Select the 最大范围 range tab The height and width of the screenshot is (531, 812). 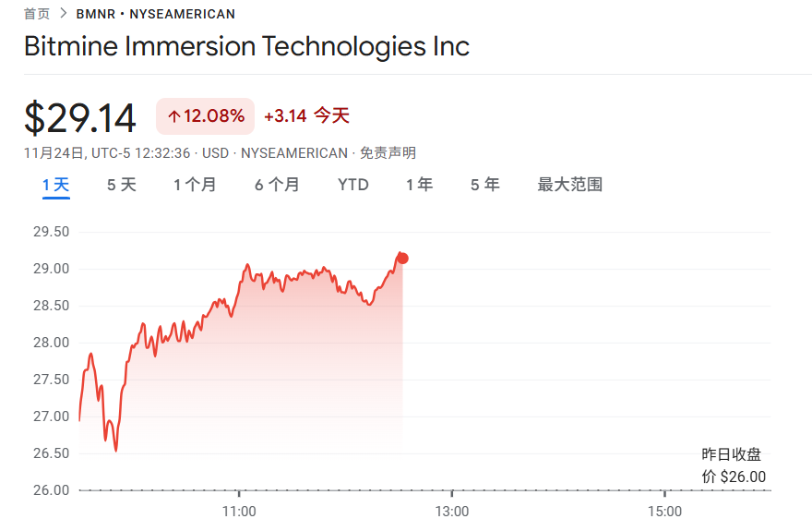569,185
